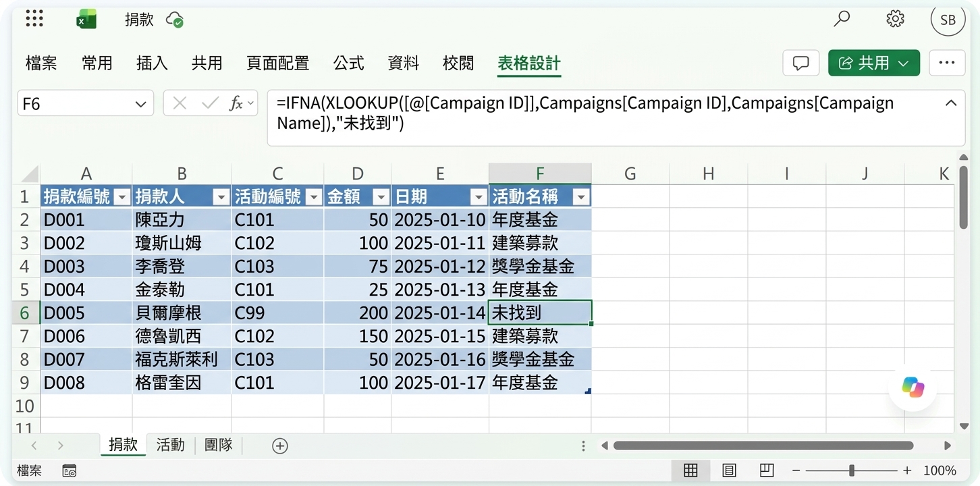The width and height of the screenshot is (980, 486).
Task: Open the more options ellipsis button
Action: [x=947, y=63]
